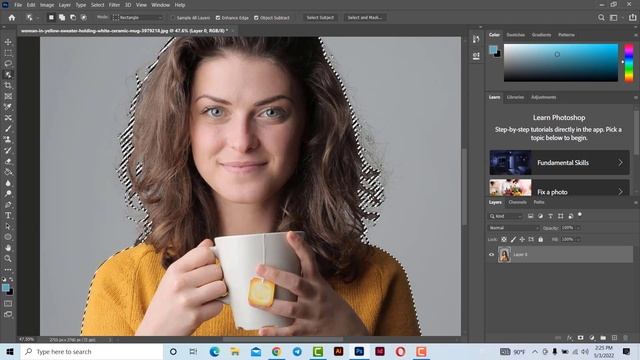This screenshot has height=360, width=640.
Task: Select the Brush tool
Action: [8, 129]
